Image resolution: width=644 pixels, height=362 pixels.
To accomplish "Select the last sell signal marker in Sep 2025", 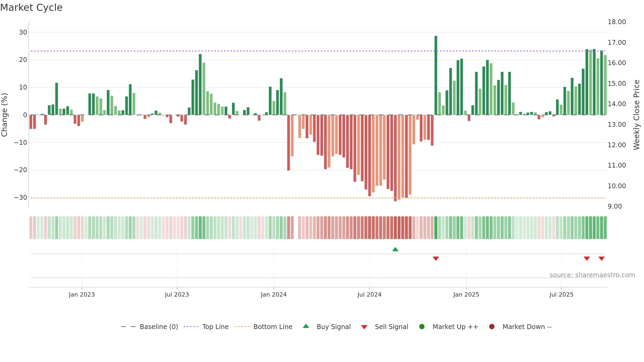I will click(x=602, y=258).
